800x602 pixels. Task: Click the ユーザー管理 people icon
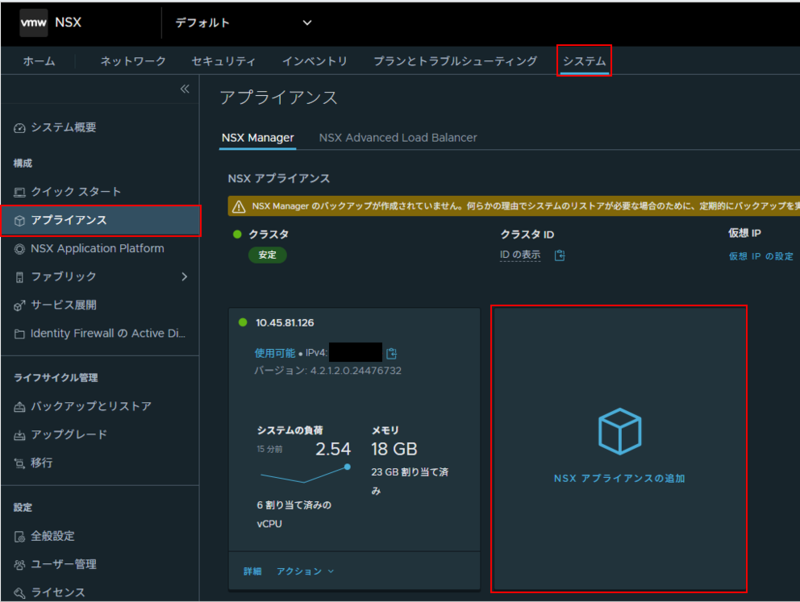[19, 565]
